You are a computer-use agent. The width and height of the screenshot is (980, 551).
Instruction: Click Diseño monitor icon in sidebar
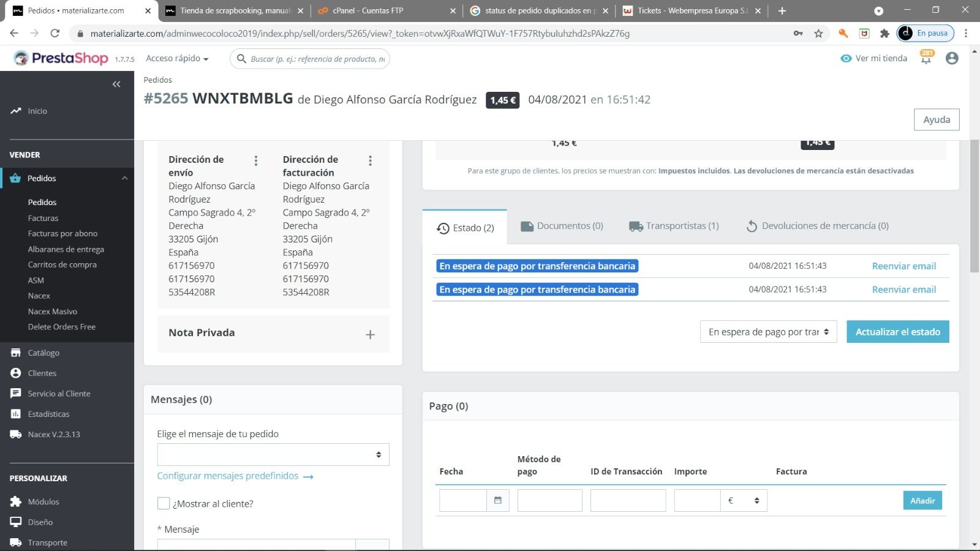[16, 522]
